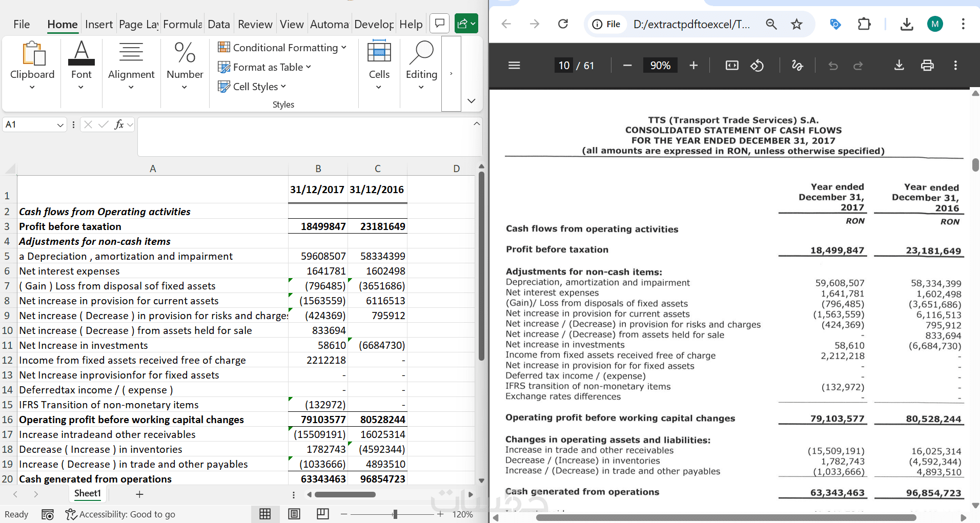Switch to the View ribbon tab
Viewport: 980px width, 523px height.
pos(292,24)
